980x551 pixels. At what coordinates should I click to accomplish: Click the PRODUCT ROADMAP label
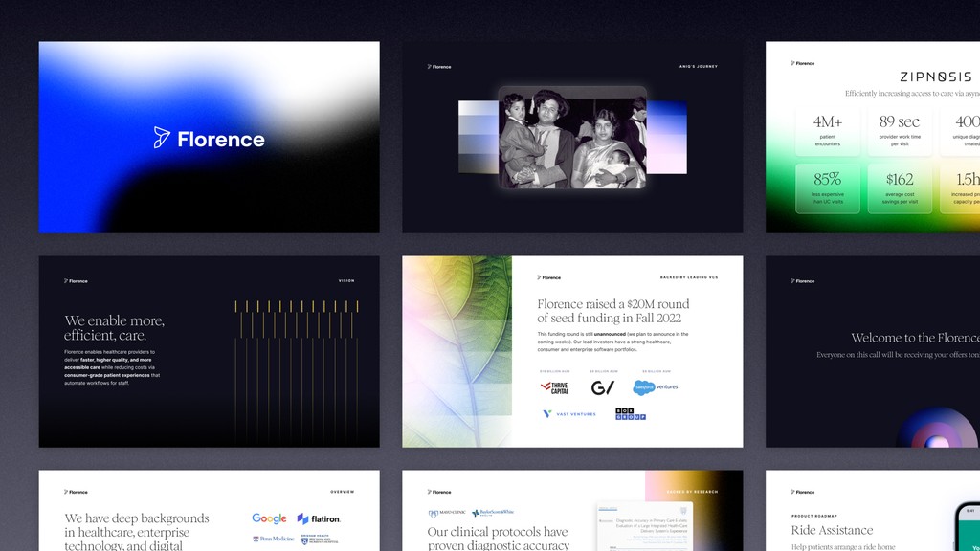coord(814,516)
